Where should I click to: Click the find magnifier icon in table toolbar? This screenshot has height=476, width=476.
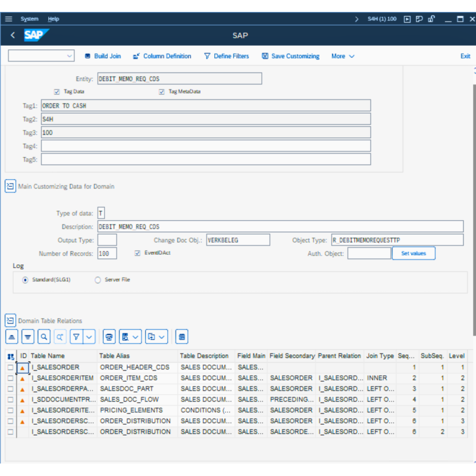pyautogui.click(x=44, y=337)
